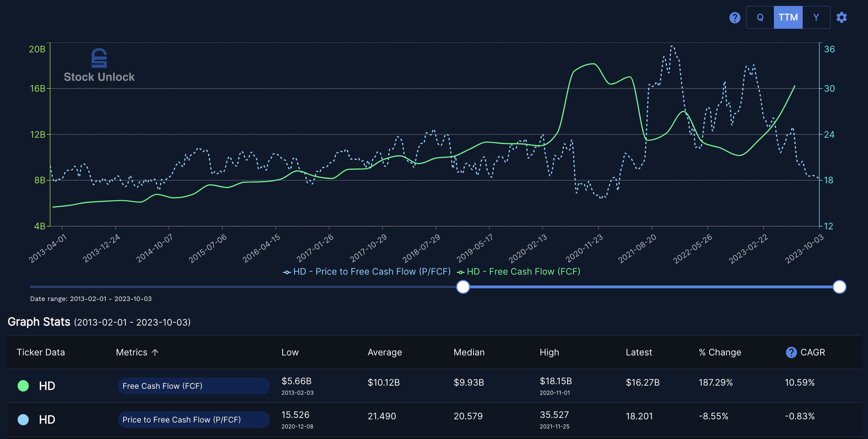
Task: Sort by the Metrics column header
Action: [132, 352]
